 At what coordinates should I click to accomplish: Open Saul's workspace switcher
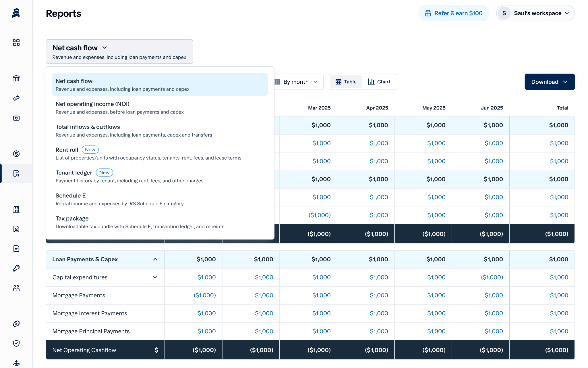click(x=535, y=13)
